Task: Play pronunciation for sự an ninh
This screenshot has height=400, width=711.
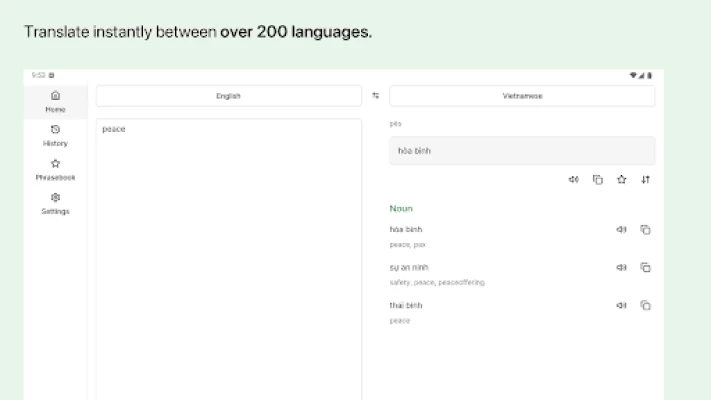Action: [x=621, y=267]
